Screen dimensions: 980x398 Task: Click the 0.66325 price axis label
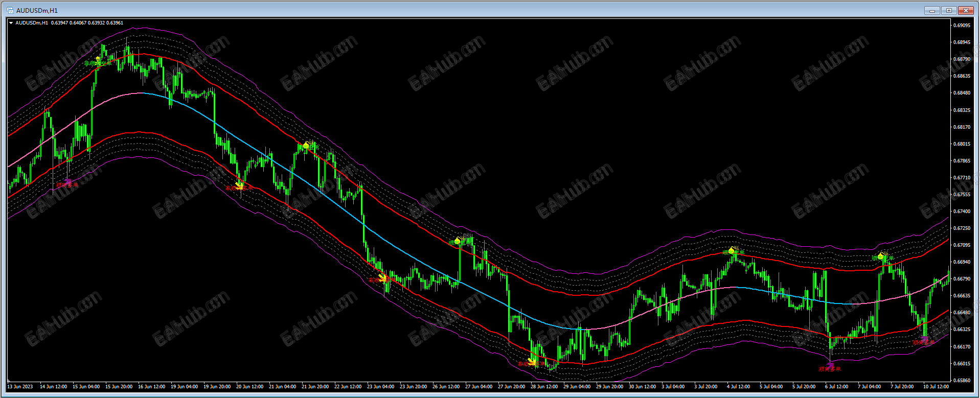coord(962,330)
